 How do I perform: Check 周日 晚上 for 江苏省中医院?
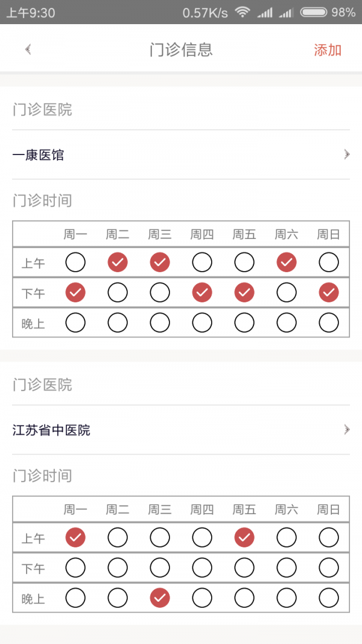click(x=329, y=598)
